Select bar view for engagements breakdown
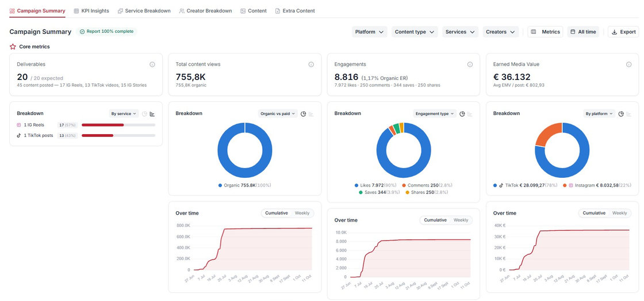The width and height of the screenshot is (644, 301). tap(470, 114)
